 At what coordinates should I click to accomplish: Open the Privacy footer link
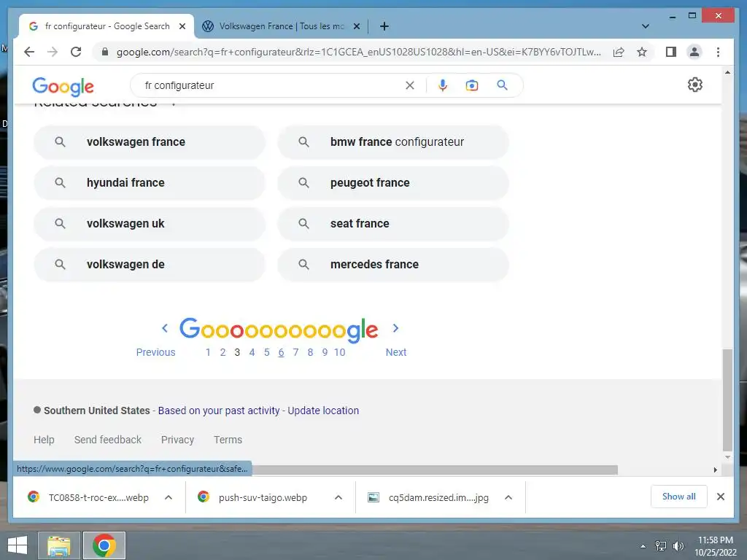pyautogui.click(x=177, y=440)
